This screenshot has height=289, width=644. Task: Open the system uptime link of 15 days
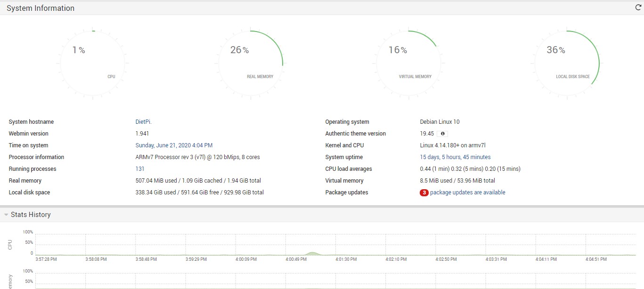[455, 157]
